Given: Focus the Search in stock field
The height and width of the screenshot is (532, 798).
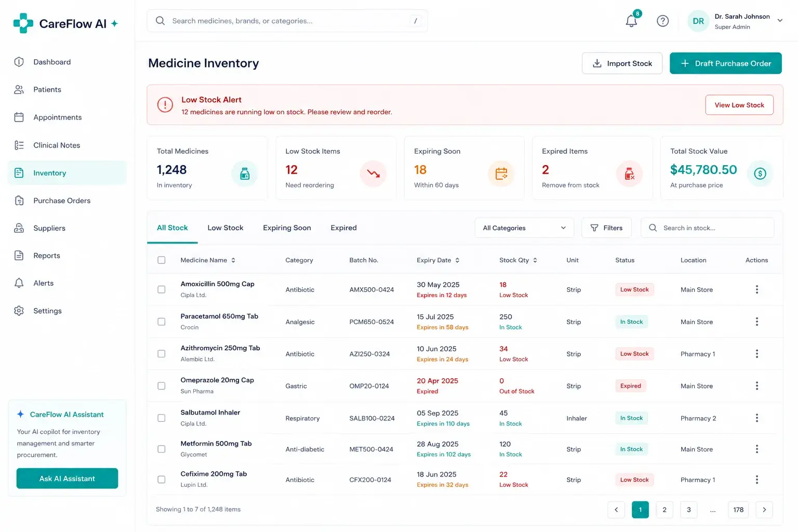Looking at the screenshot, I should [x=708, y=228].
